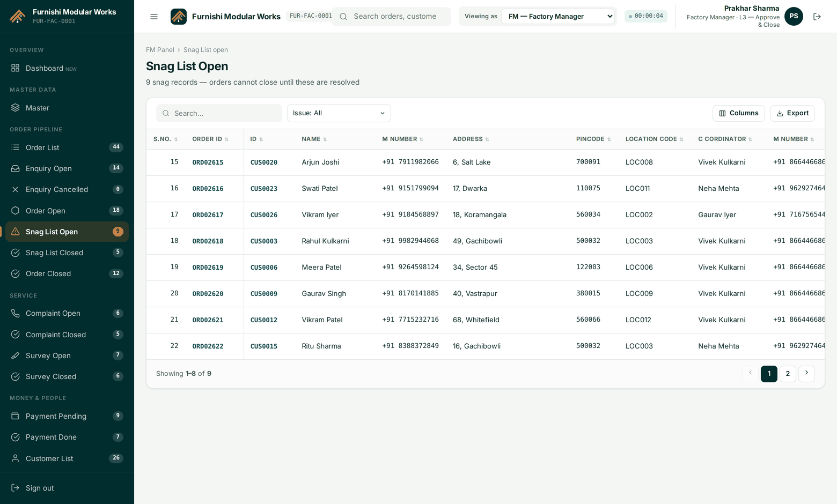Open the Master data page

point(67,108)
